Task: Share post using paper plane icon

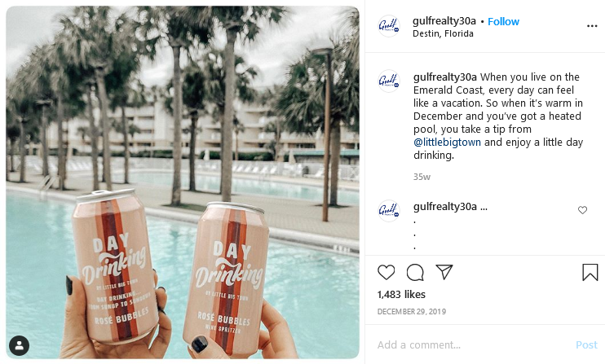Action: [444, 272]
